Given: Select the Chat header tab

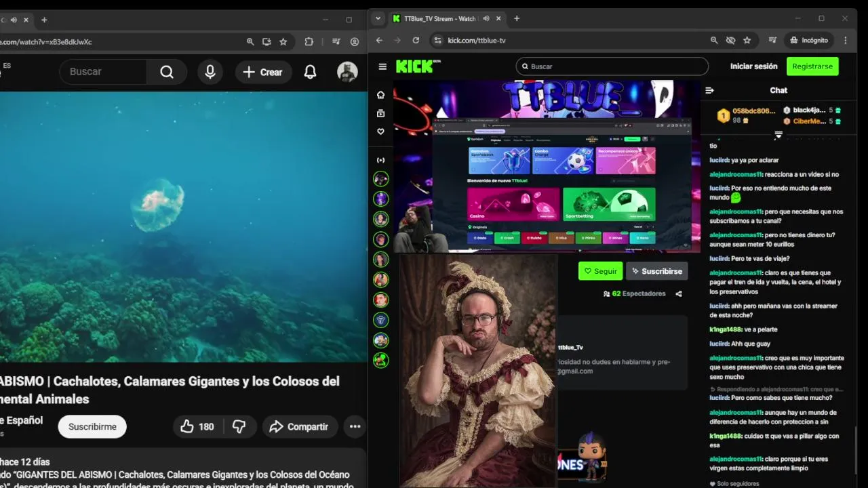Looking at the screenshot, I should click(778, 90).
